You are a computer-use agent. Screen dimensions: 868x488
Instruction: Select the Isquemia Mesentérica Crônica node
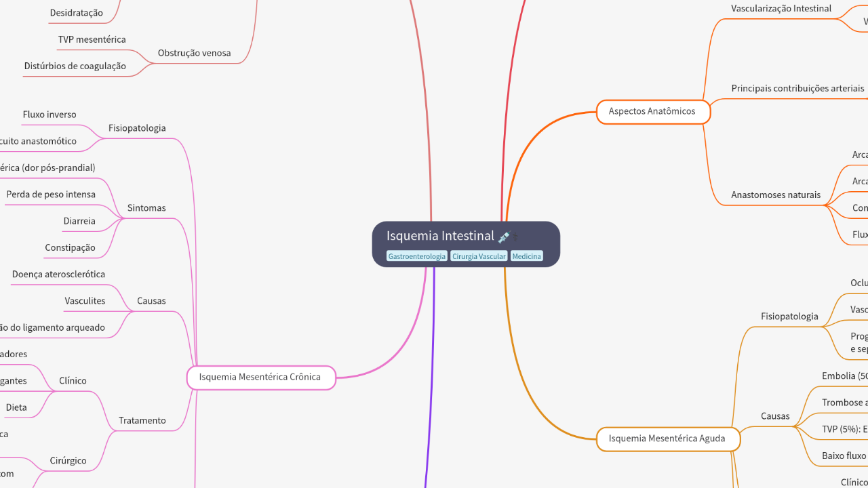[261, 378]
